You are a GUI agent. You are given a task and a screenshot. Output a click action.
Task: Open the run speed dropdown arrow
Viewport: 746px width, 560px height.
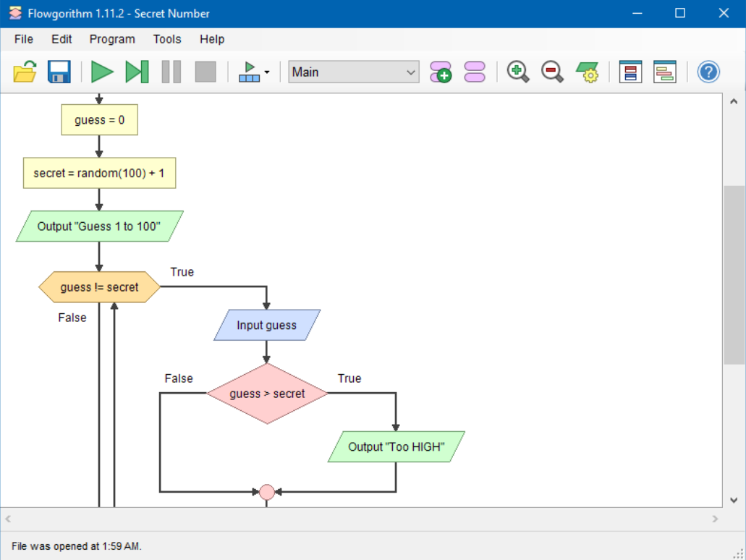(267, 72)
